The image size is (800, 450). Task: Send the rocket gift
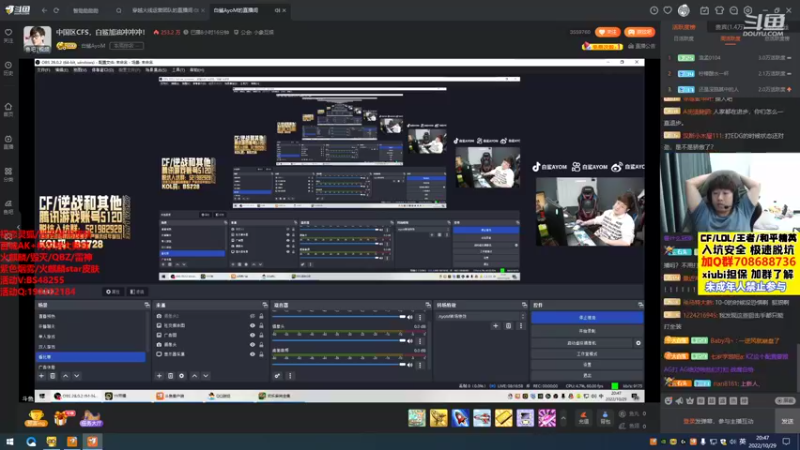(x=460, y=418)
